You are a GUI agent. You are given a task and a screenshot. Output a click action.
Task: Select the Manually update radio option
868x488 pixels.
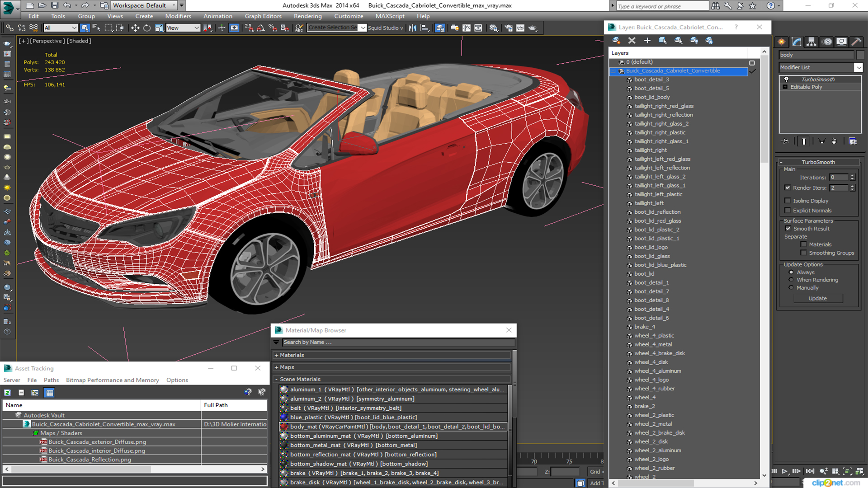tap(791, 287)
